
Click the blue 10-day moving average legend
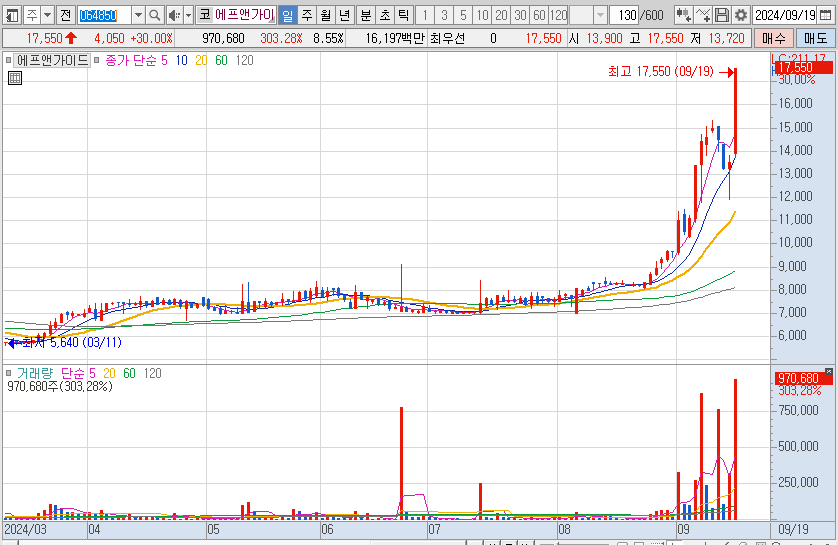tap(182, 60)
